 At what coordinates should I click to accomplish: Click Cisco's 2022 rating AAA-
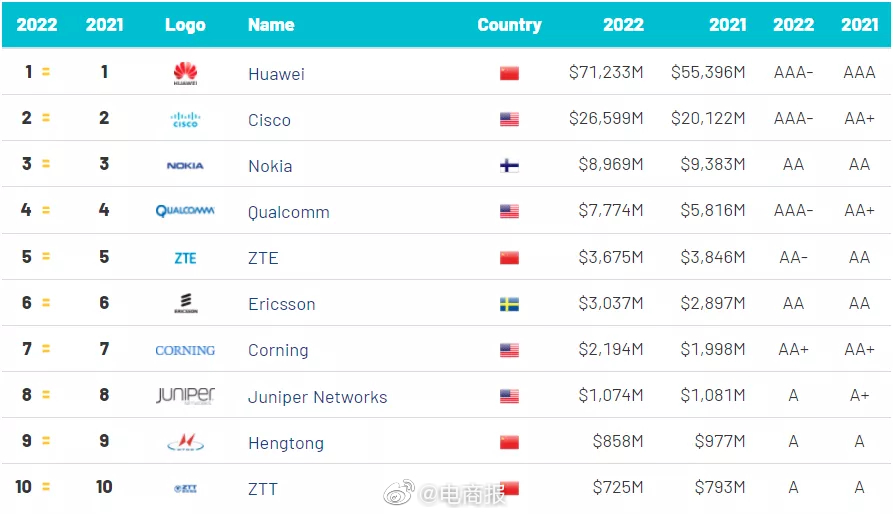click(x=793, y=119)
